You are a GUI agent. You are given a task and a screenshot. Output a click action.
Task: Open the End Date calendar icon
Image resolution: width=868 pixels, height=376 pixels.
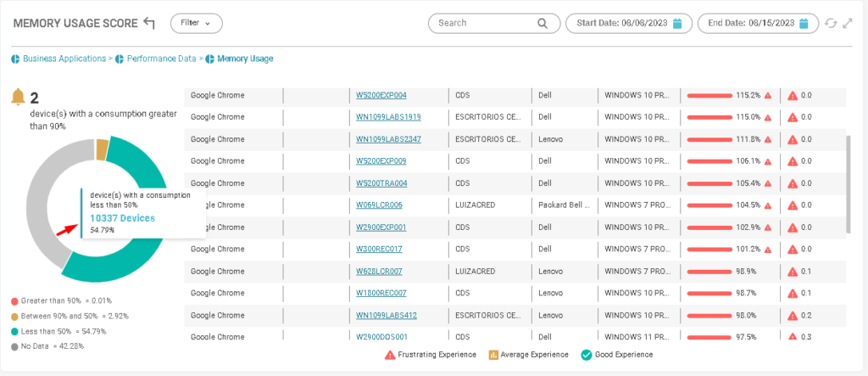tap(804, 23)
